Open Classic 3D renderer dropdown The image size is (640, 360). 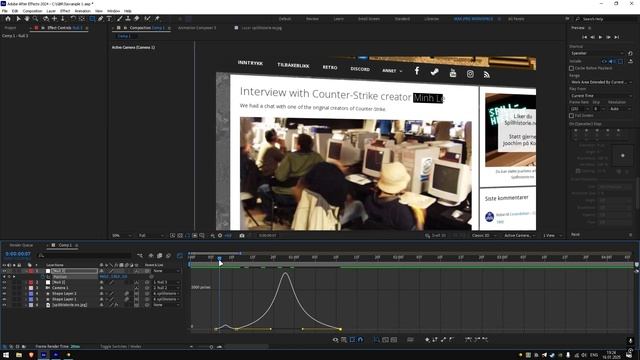(x=484, y=236)
